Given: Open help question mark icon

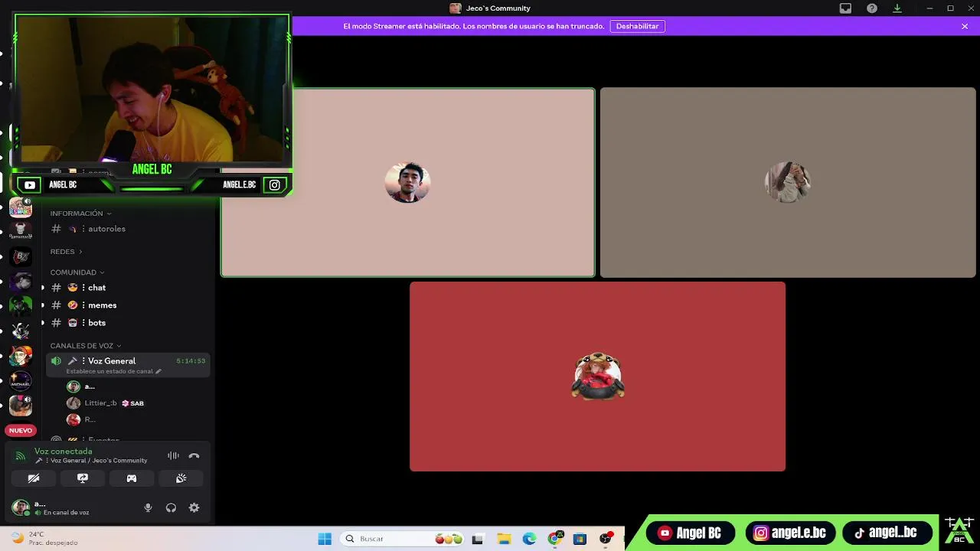Looking at the screenshot, I should tap(872, 8).
